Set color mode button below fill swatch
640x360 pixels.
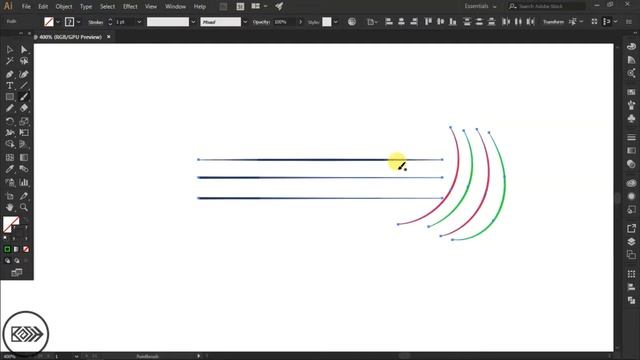click(x=7, y=249)
